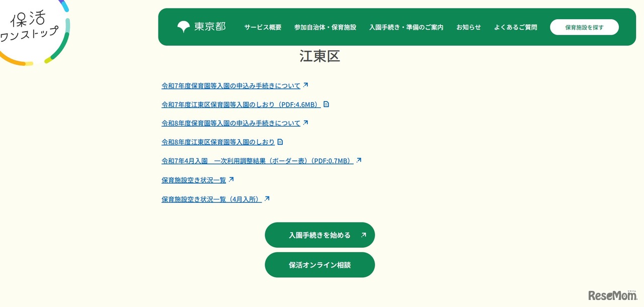Screen dimensions: 644x307
Task: Open the 令和8年度保育園等入園の申込み手続き link
Action: pyautogui.click(x=230, y=123)
